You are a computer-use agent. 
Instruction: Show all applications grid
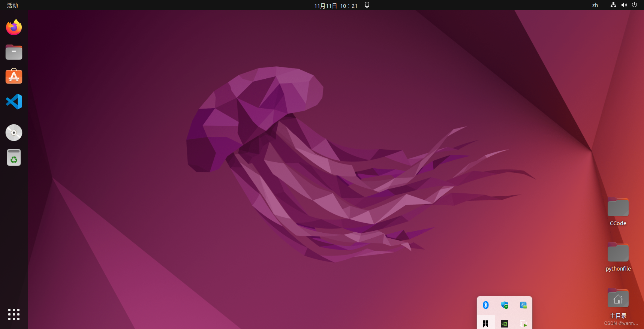point(14,314)
